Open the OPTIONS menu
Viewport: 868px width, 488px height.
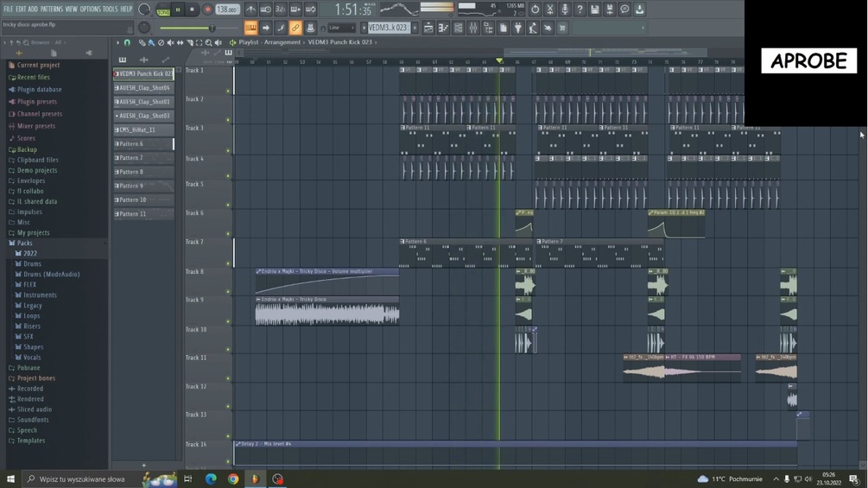(90, 10)
